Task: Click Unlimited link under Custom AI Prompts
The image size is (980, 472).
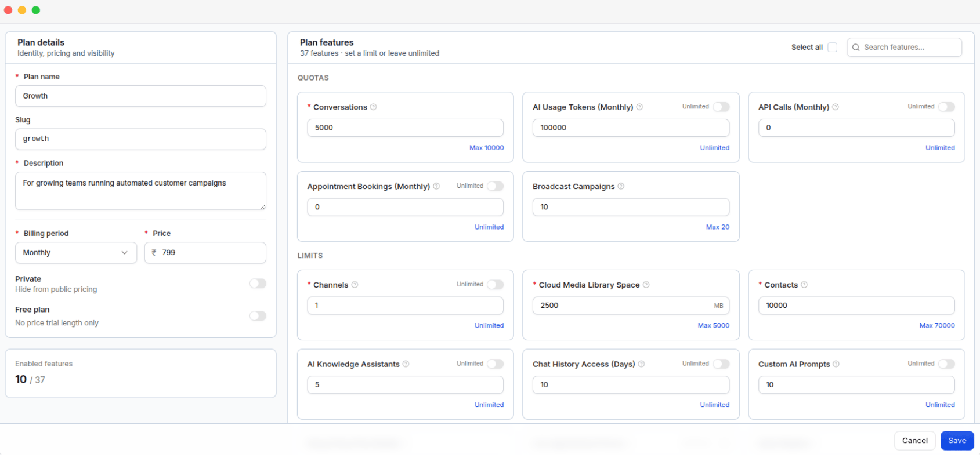Action: tap(940, 405)
